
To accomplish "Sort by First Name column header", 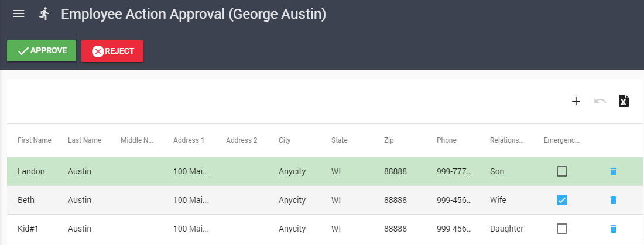I will (x=35, y=140).
